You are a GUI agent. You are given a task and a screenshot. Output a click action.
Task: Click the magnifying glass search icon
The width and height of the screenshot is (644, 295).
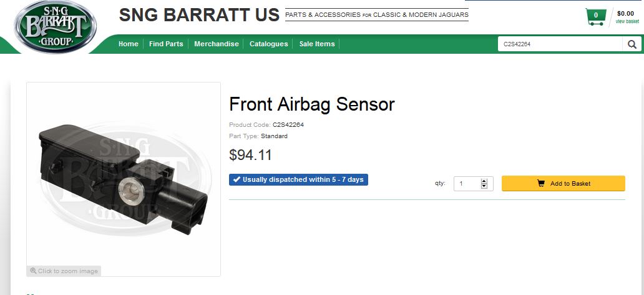coord(632,44)
